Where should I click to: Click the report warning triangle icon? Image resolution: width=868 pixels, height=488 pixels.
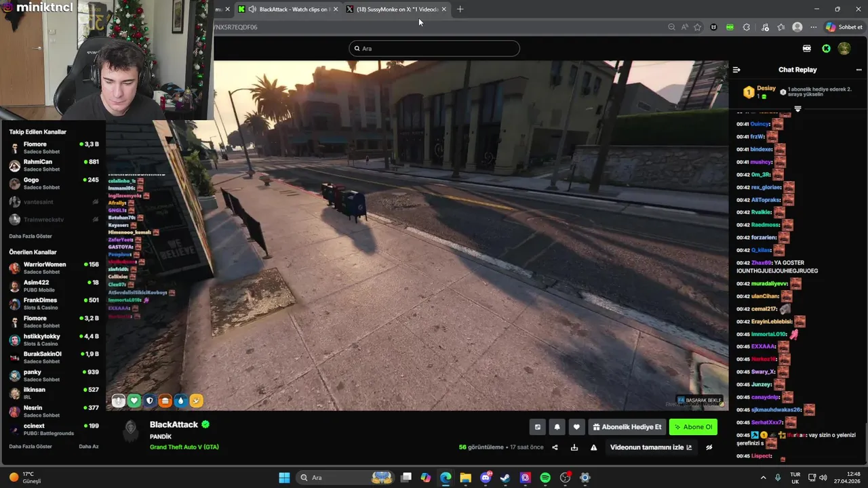[x=594, y=447]
